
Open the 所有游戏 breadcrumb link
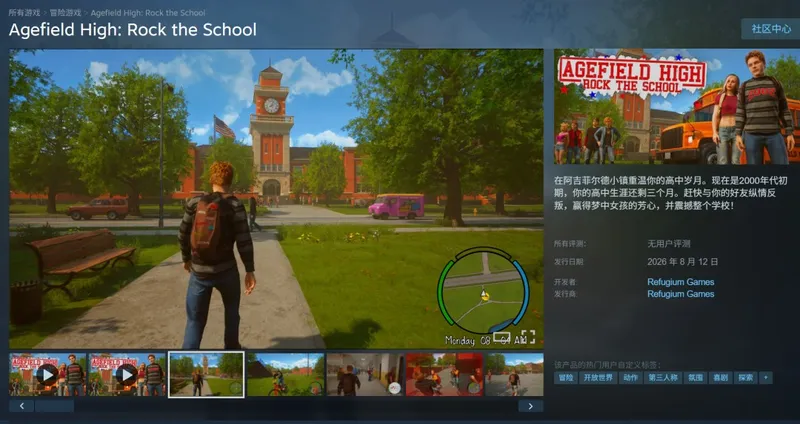click(x=24, y=12)
